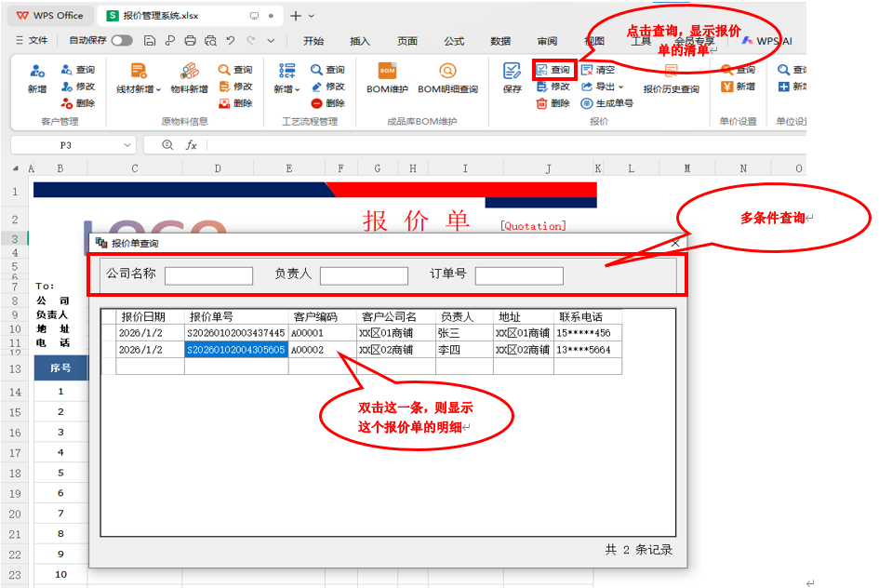Click the WPS Office home tab
This screenshot has height=588, width=879.
(x=50, y=16)
